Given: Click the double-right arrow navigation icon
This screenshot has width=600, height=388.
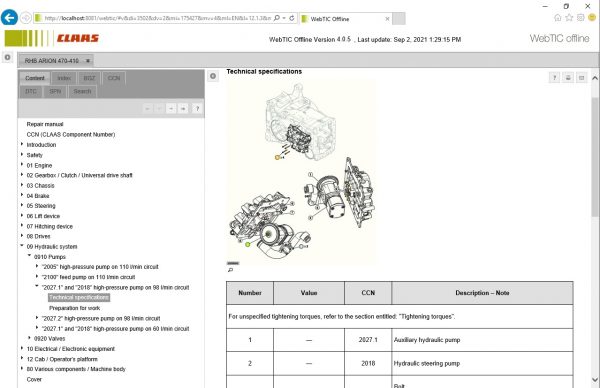Looking at the screenshot, I should [183, 109].
